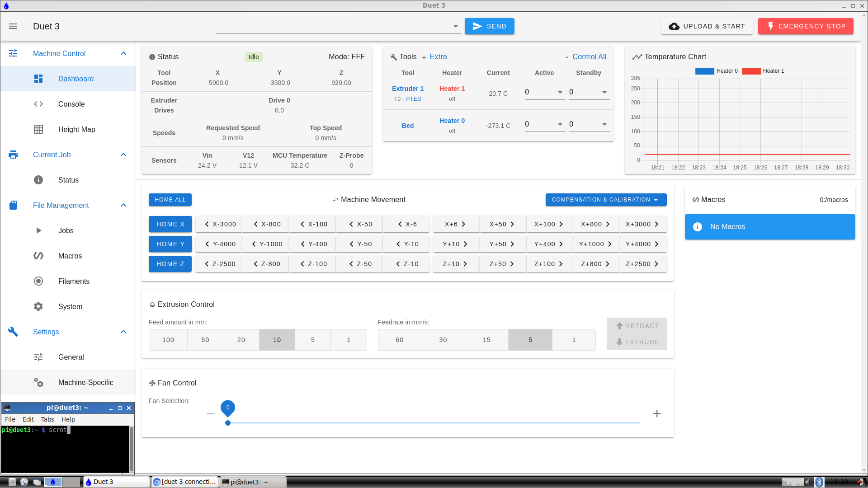Click the Settings wrench icon
The width and height of the screenshot is (868, 488).
coord(13,332)
